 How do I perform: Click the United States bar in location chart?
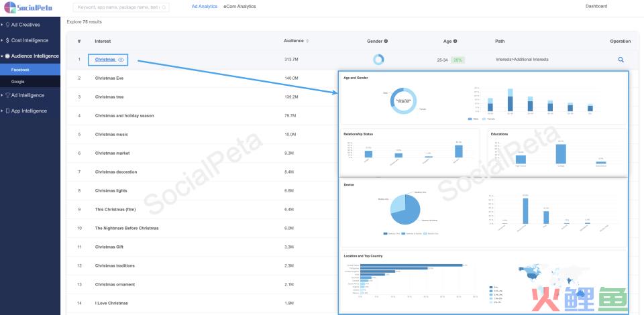(x=411, y=265)
